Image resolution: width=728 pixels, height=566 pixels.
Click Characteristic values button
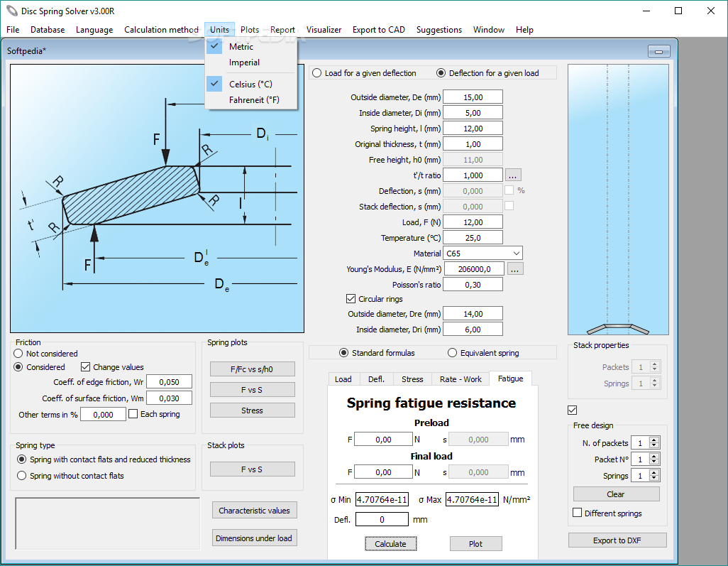(255, 510)
